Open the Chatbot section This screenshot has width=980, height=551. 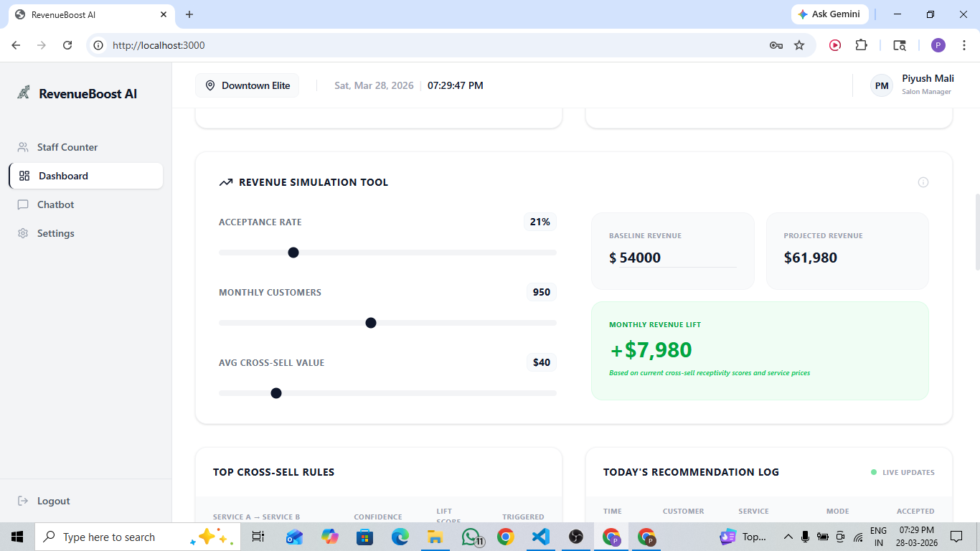point(86,204)
